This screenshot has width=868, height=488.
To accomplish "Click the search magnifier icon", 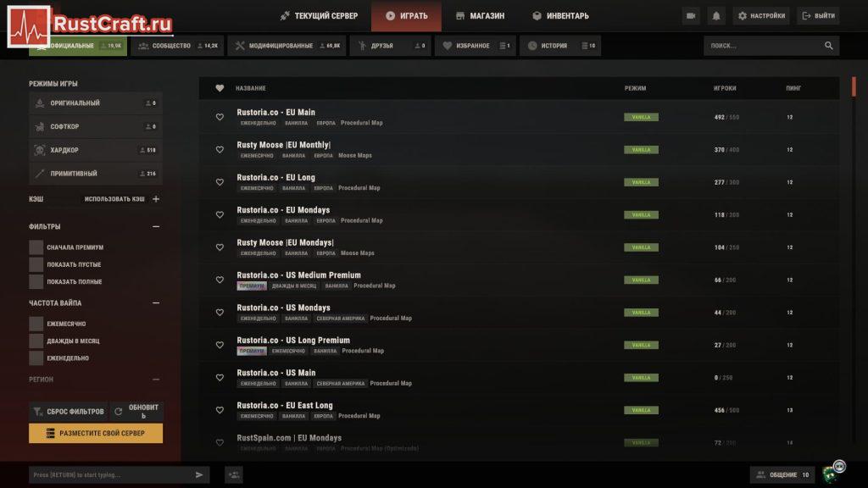I will coord(829,46).
